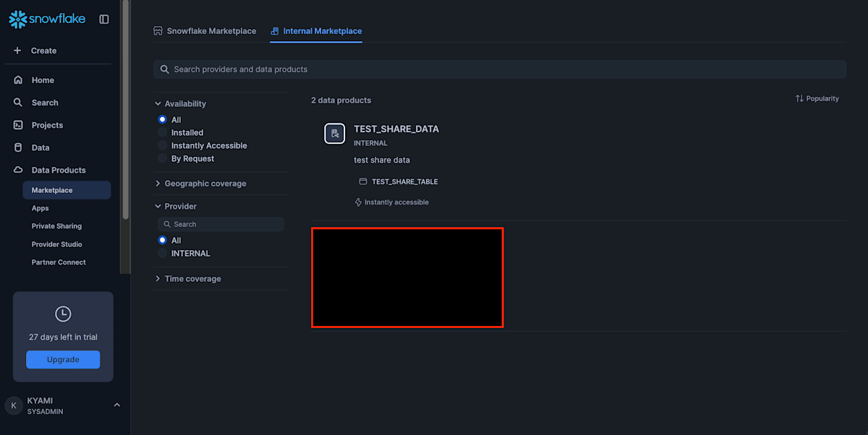Image resolution: width=868 pixels, height=435 pixels.
Task: Select Installed availability filter
Action: point(163,133)
